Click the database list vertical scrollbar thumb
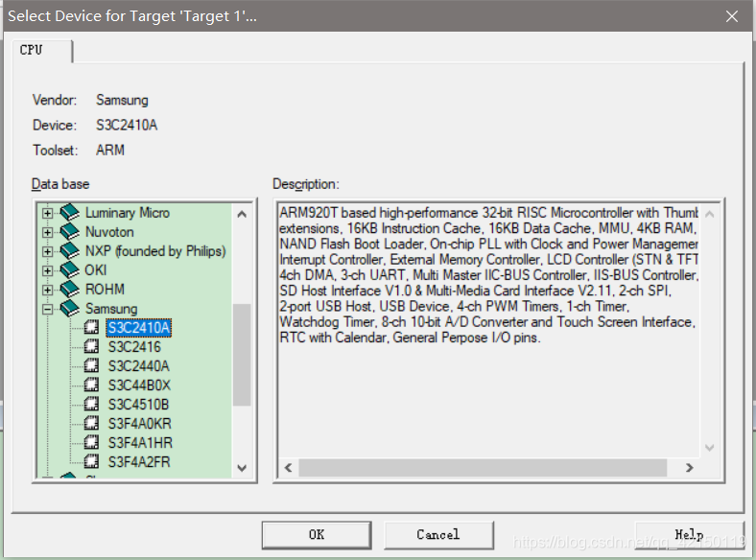756x560 pixels. coord(242,355)
